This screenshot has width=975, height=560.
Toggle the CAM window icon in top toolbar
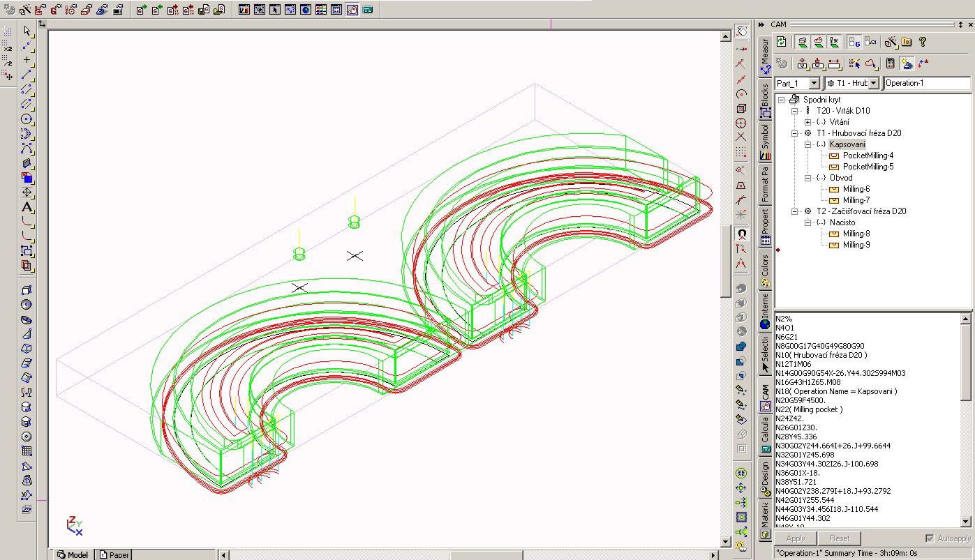(352, 10)
